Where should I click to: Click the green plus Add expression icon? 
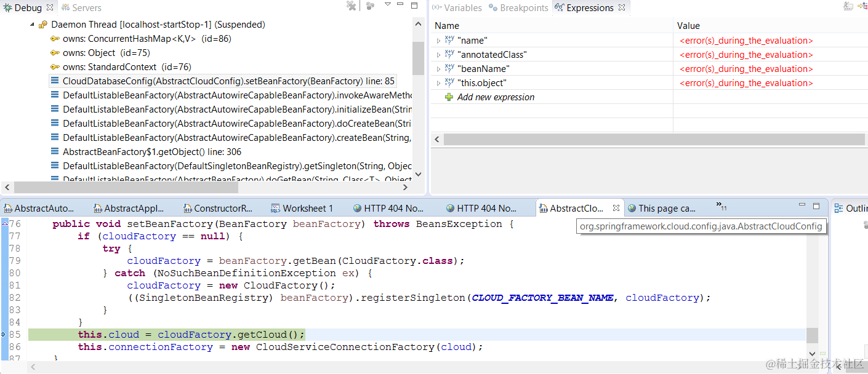(x=449, y=97)
